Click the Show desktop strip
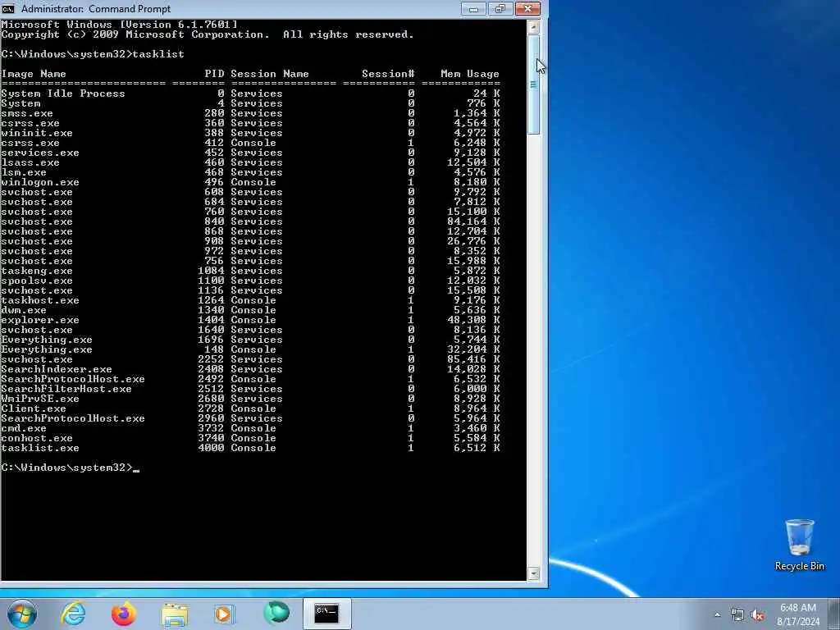Screen dimensions: 840x630 (834, 614)
